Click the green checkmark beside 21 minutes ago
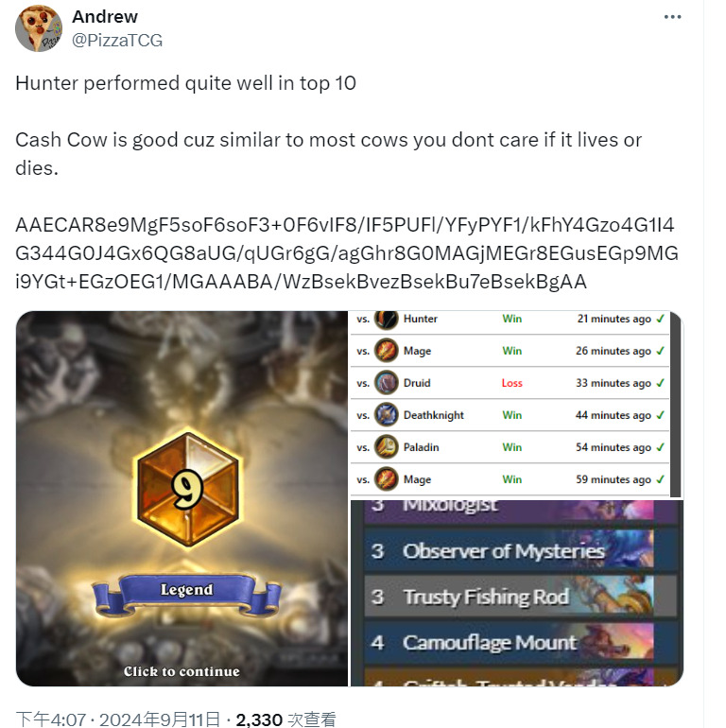726x728 pixels. tap(661, 319)
